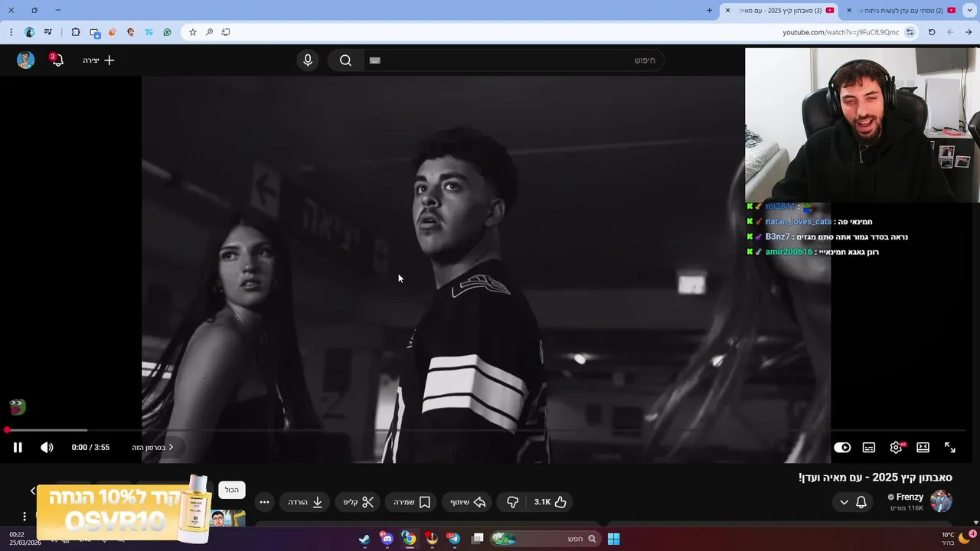Image resolution: width=980 pixels, height=551 pixels.
Task: Like the video with 3.1K likes
Action: click(550, 502)
